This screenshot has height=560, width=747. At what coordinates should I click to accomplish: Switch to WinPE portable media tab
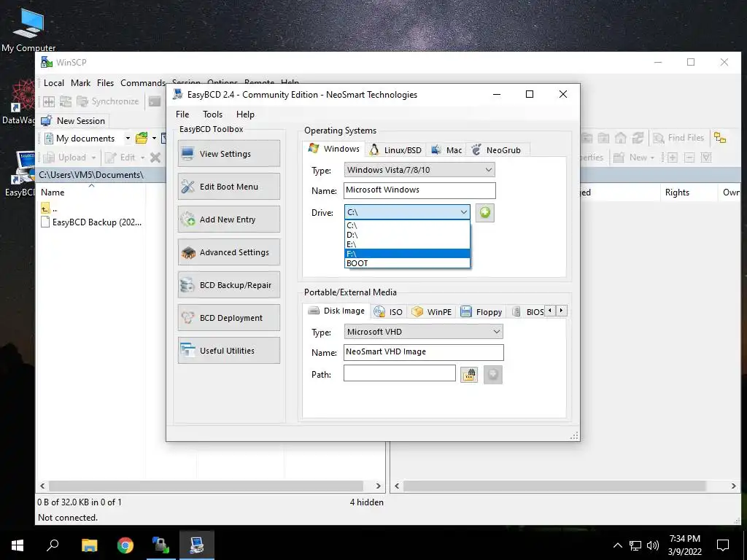(432, 312)
